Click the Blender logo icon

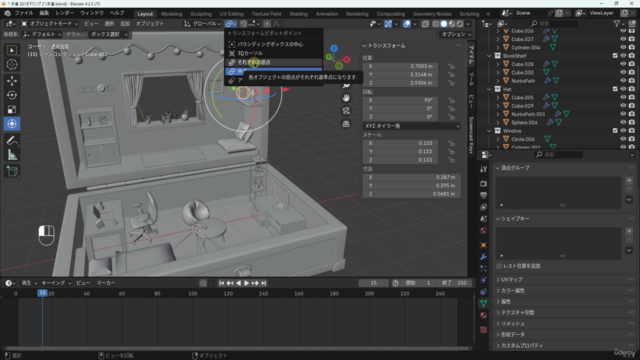point(7,13)
